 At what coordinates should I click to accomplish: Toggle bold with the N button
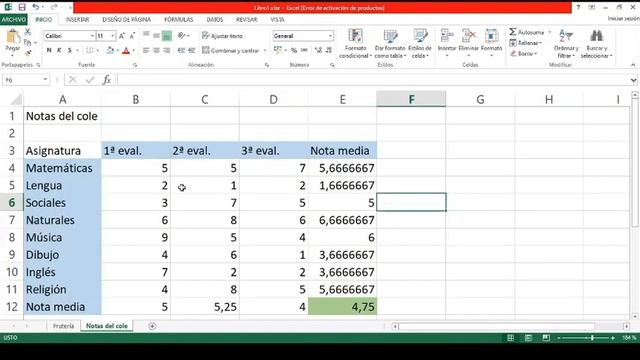tap(49, 50)
